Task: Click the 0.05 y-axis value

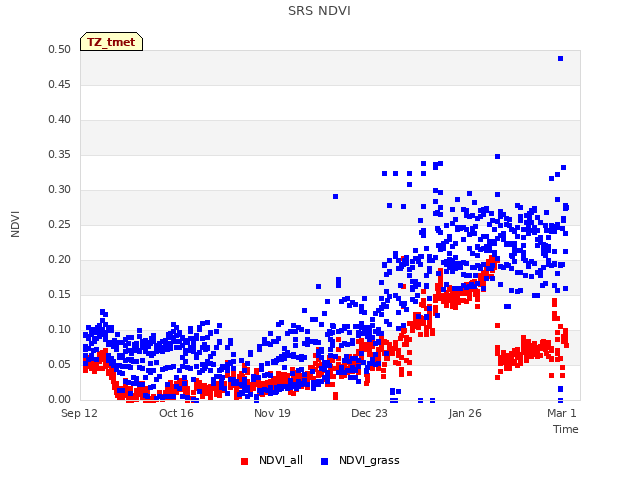Action: 60,364
